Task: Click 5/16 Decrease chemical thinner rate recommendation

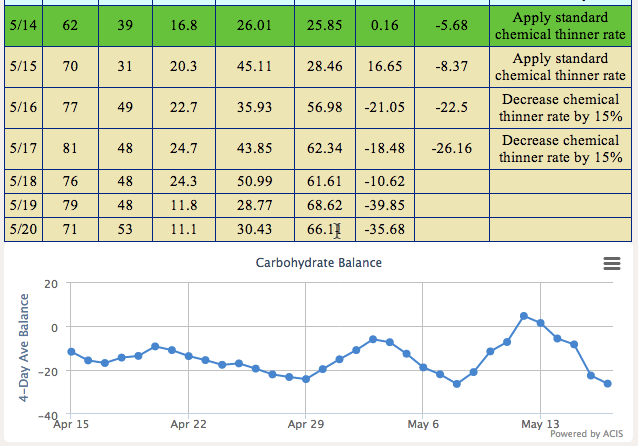Action: click(x=559, y=107)
